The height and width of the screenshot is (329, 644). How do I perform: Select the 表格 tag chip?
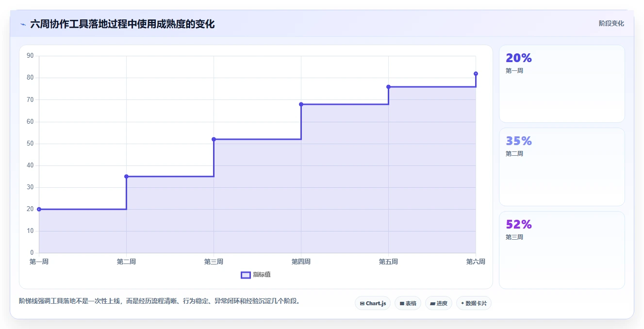click(x=408, y=303)
